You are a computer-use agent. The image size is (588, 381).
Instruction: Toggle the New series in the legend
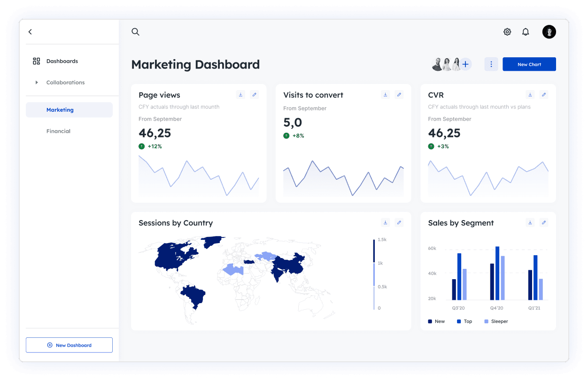click(436, 321)
